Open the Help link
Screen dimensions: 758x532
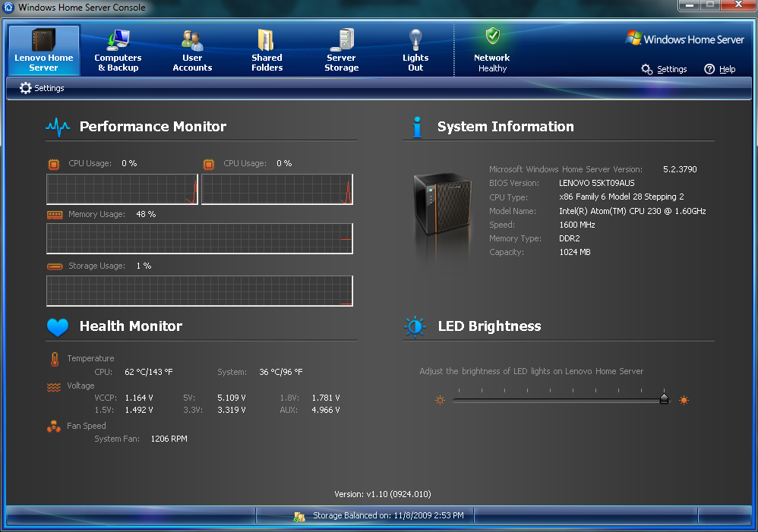click(720, 69)
